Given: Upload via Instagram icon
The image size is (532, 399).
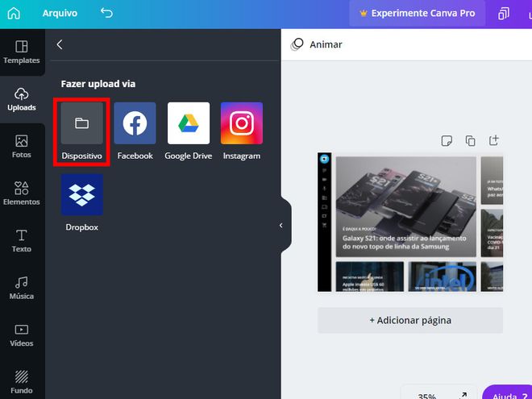Looking at the screenshot, I should (242, 123).
